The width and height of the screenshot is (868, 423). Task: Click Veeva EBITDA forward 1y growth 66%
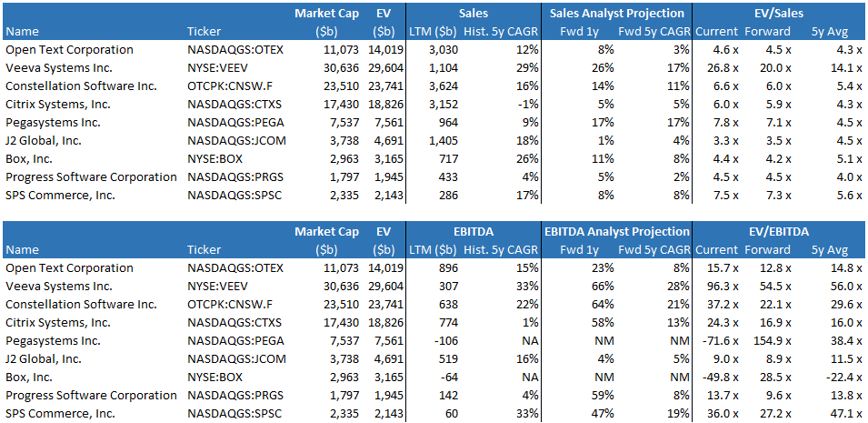604,287
